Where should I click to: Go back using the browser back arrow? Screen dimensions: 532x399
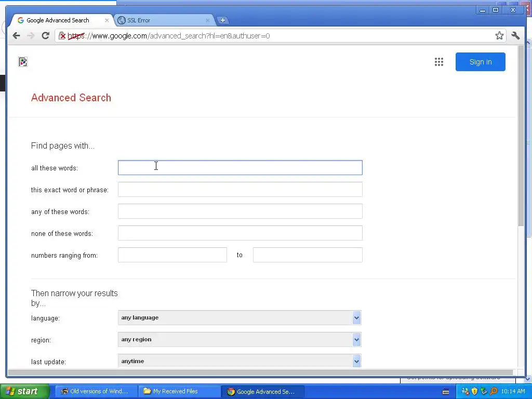[x=16, y=36]
